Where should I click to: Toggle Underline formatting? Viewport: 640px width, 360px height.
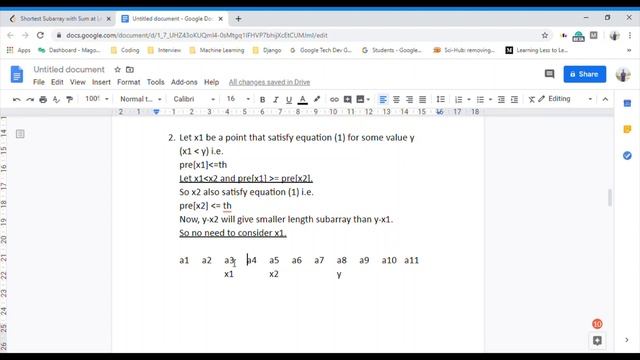[289, 99]
